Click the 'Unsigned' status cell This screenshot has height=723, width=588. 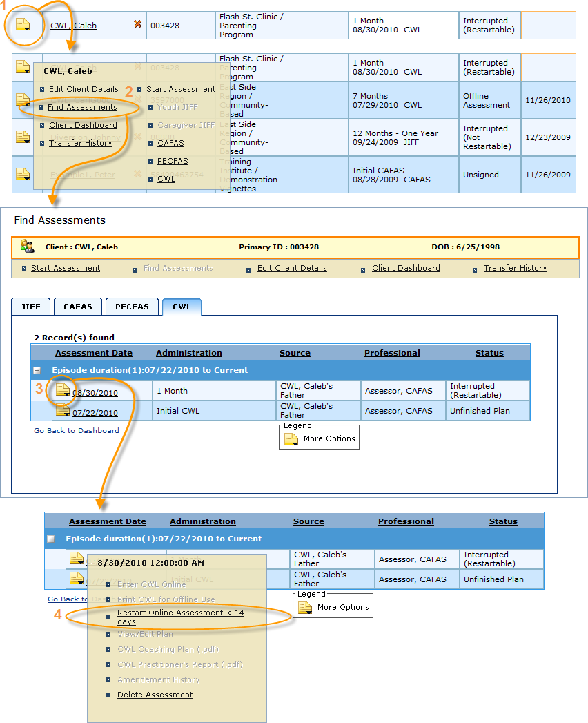coord(490,175)
